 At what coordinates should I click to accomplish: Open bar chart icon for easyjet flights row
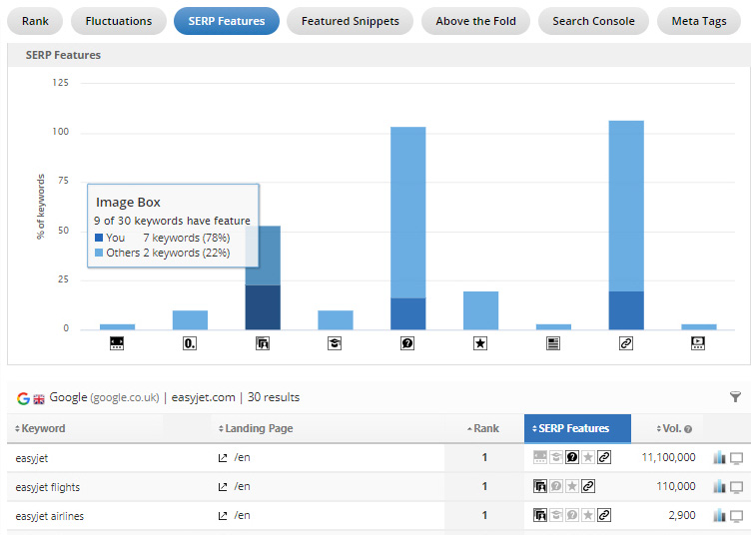click(719, 486)
